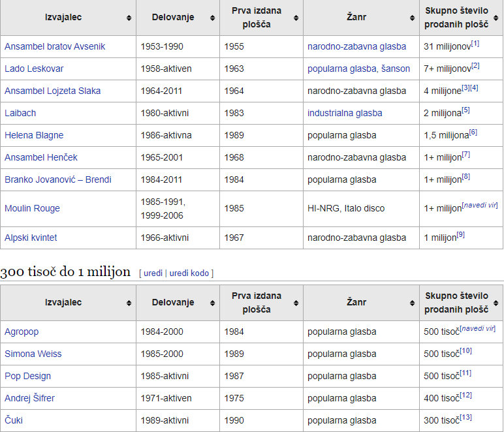Click '1966-aktivni' in Alpski kvintet row
This screenshot has width=504, height=432.
pyautogui.click(x=165, y=238)
